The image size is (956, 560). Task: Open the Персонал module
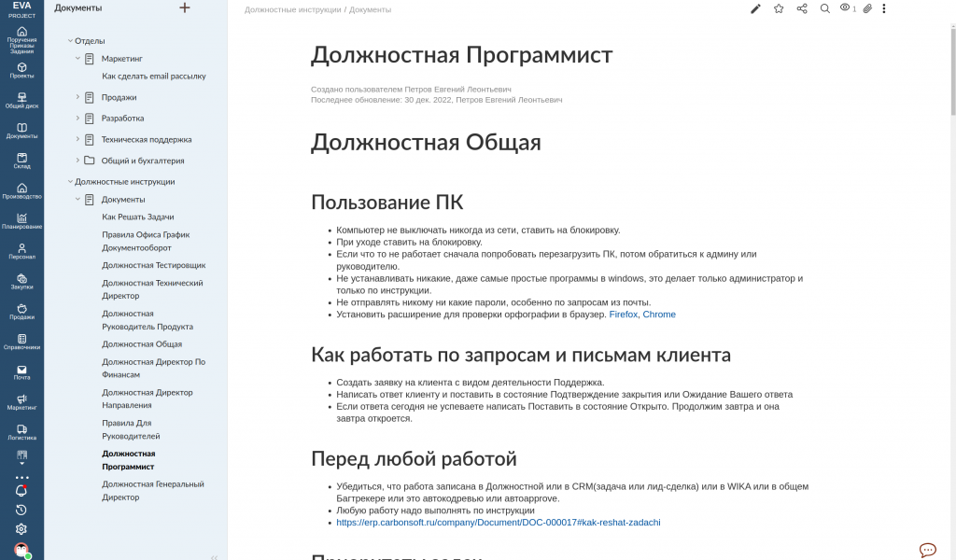coord(22,252)
